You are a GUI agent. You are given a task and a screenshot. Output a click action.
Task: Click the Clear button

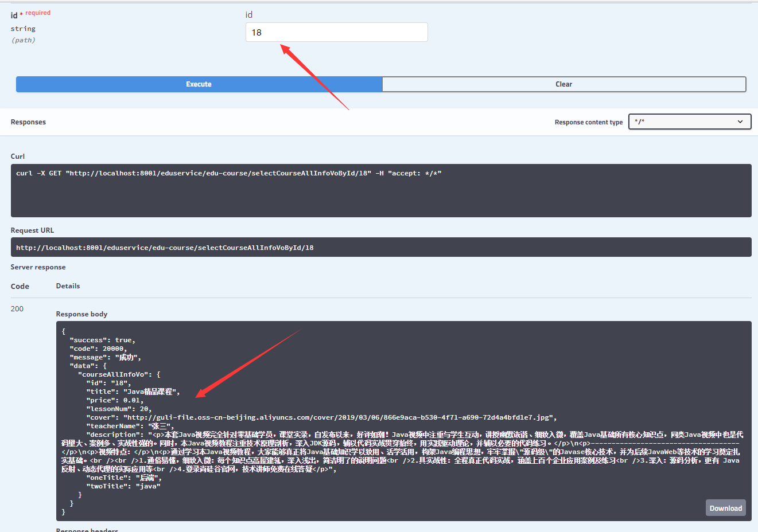[564, 84]
